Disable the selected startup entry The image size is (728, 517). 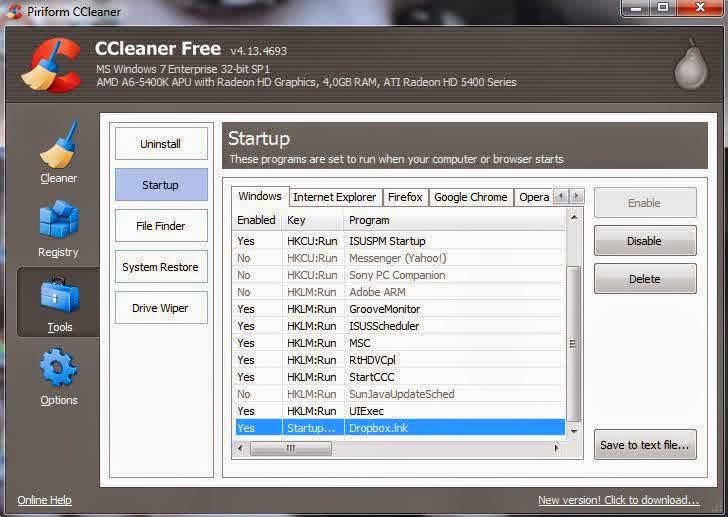click(x=645, y=241)
